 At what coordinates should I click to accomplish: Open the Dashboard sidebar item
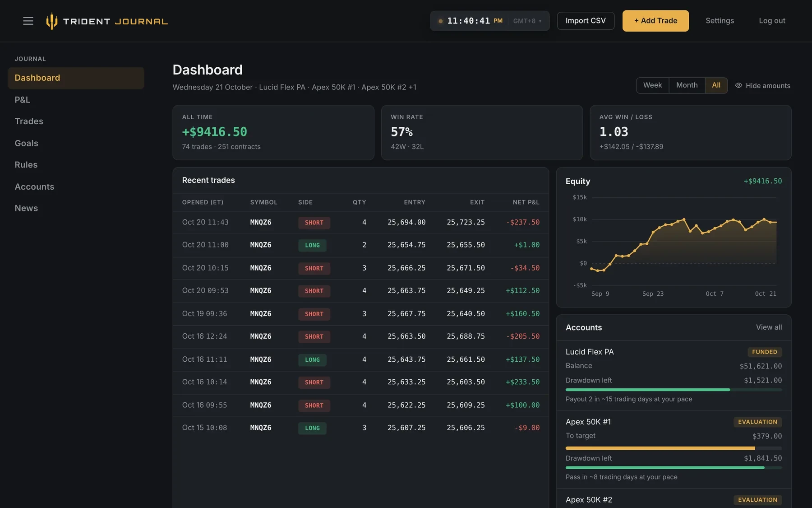tap(76, 78)
